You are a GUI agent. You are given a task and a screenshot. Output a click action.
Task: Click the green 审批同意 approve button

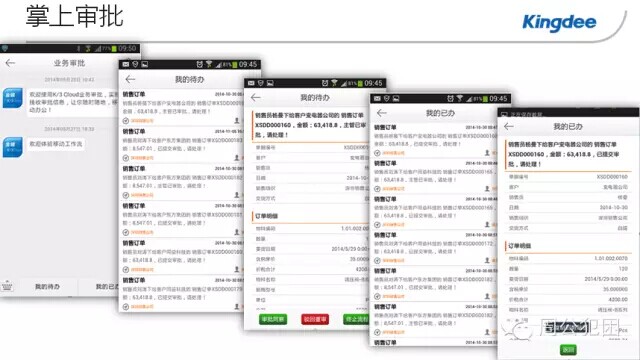pos(273,319)
